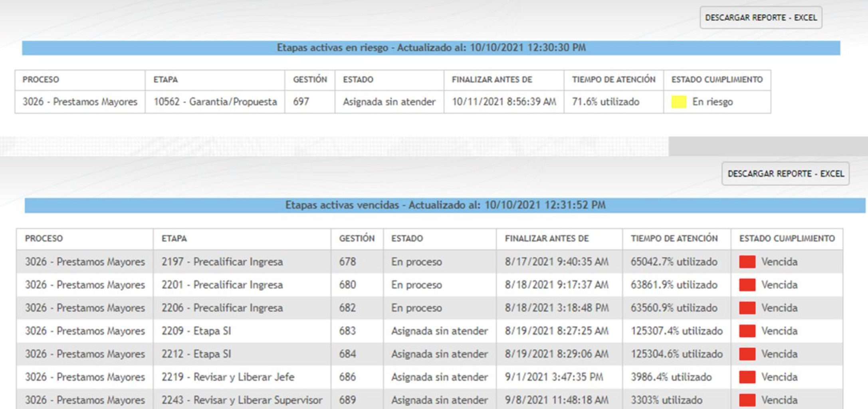868x409 pixels.
Task: Click the 125304.6% utilizado cell
Action: (676, 354)
